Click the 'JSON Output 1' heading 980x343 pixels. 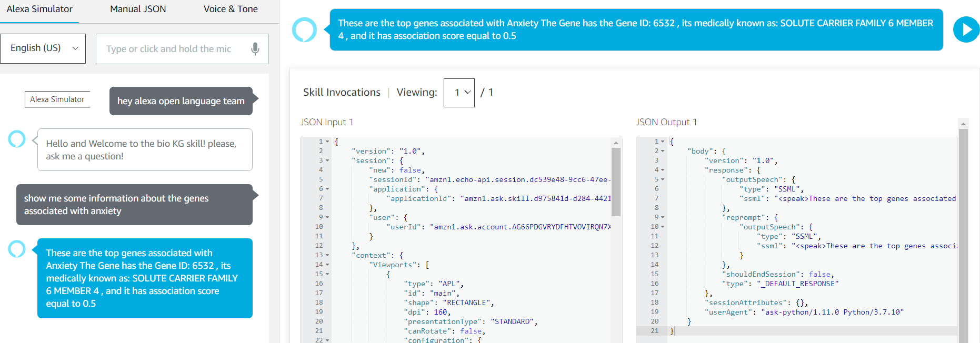(x=666, y=122)
